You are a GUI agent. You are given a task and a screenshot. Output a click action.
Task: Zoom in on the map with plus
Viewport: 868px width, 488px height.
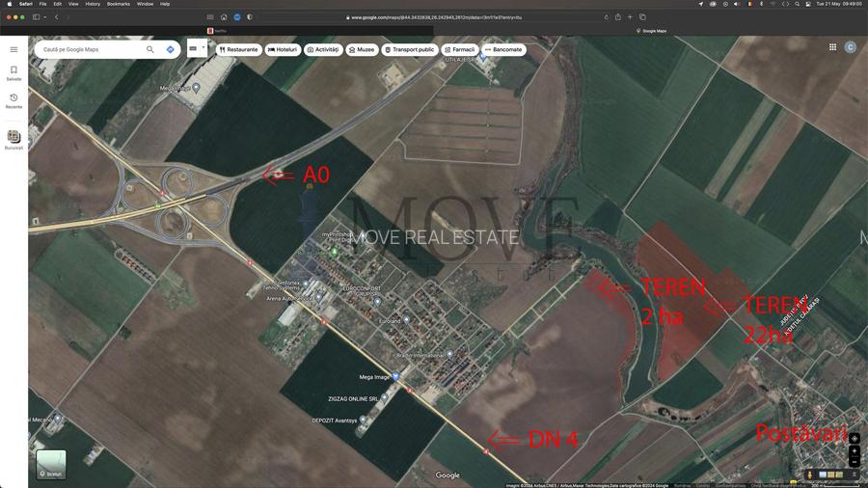(x=854, y=451)
